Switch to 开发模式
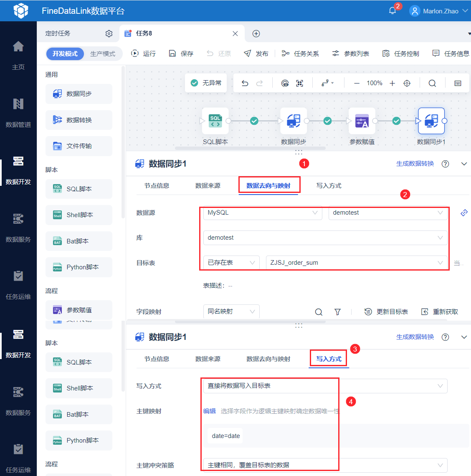Image resolution: width=471 pixels, height=476 pixels. 65,54
